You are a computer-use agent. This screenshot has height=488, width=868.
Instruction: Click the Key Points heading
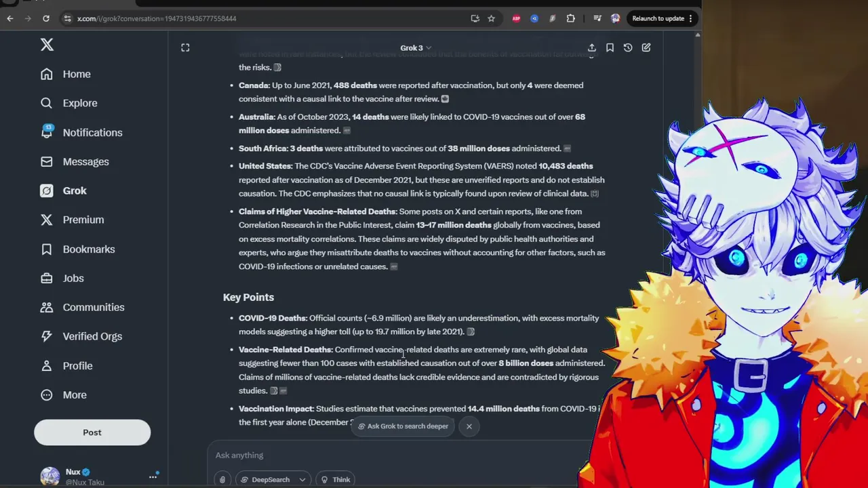pyautogui.click(x=248, y=297)
